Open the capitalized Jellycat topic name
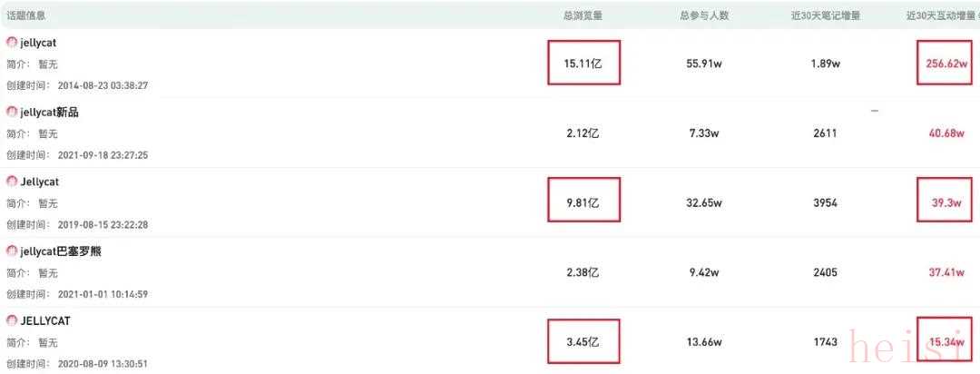The image size is (980, 374). coord(39,182)
